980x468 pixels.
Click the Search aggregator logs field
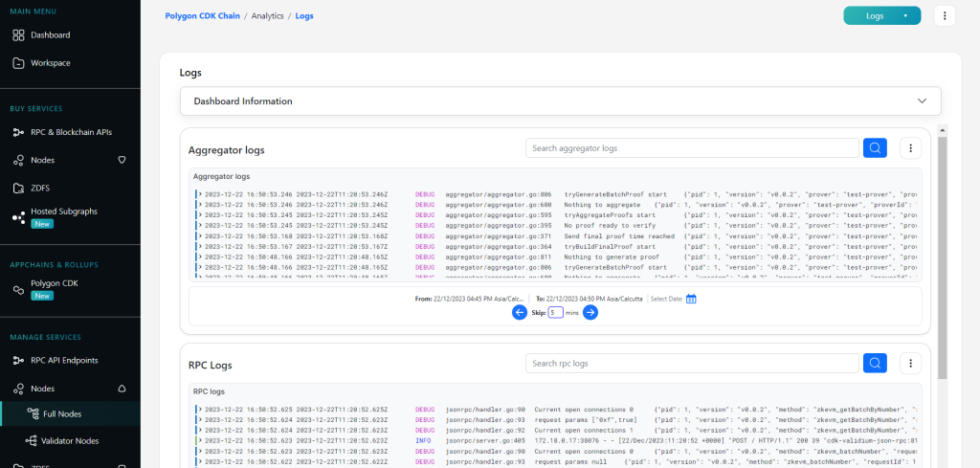[x=691, y=148]
